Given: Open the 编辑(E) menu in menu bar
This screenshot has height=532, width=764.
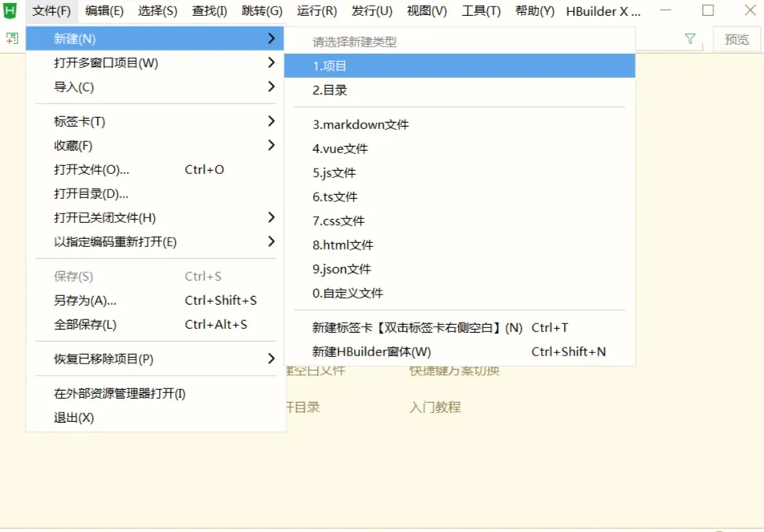Looking at the screenshot, I should pos(104,11).
